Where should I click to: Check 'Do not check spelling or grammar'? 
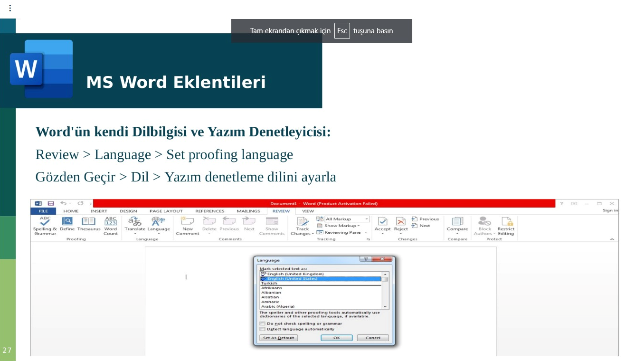click(x=262, y=323)
